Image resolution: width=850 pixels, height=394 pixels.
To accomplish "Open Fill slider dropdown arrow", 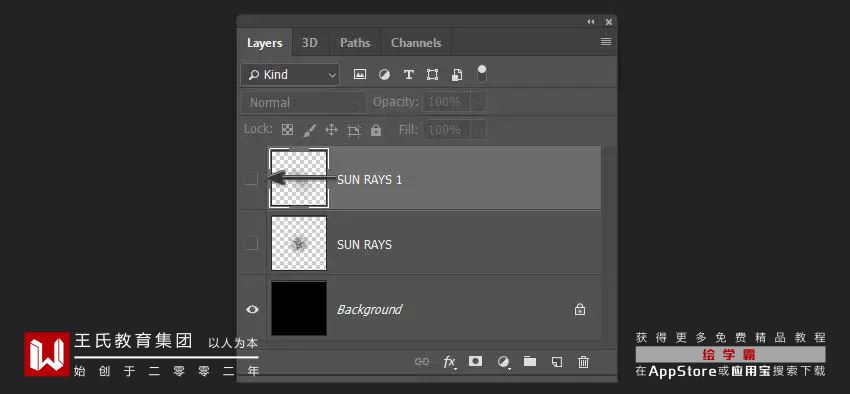I will point(479,130).
